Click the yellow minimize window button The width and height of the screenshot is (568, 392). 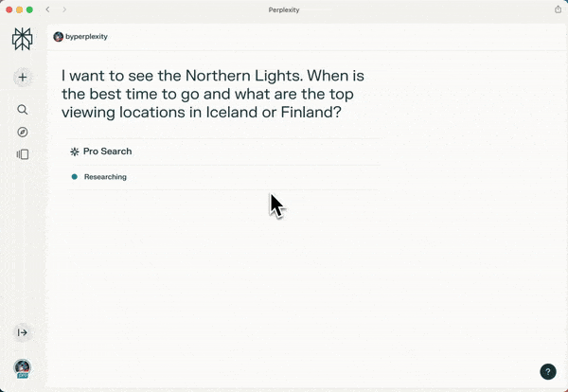coord(20,9)
